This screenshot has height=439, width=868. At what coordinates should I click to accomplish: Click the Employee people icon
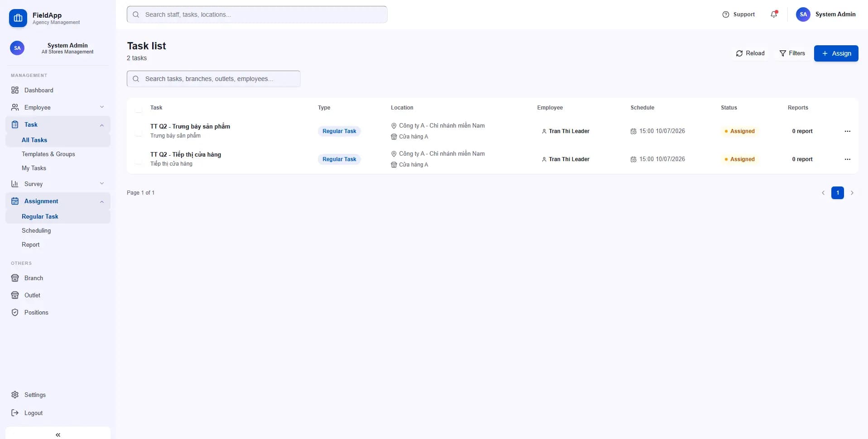[x=15, y=107]
